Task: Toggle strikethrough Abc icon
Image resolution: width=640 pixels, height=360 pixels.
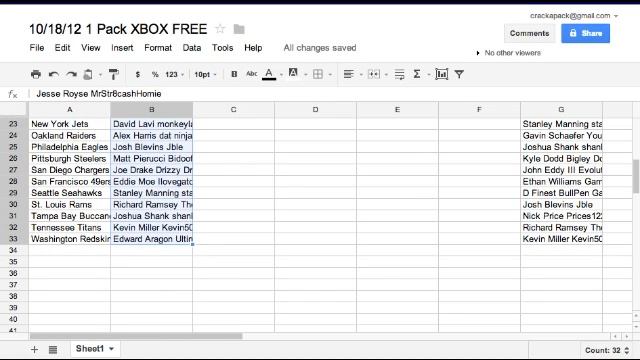Action: click(x=252, y=74)
